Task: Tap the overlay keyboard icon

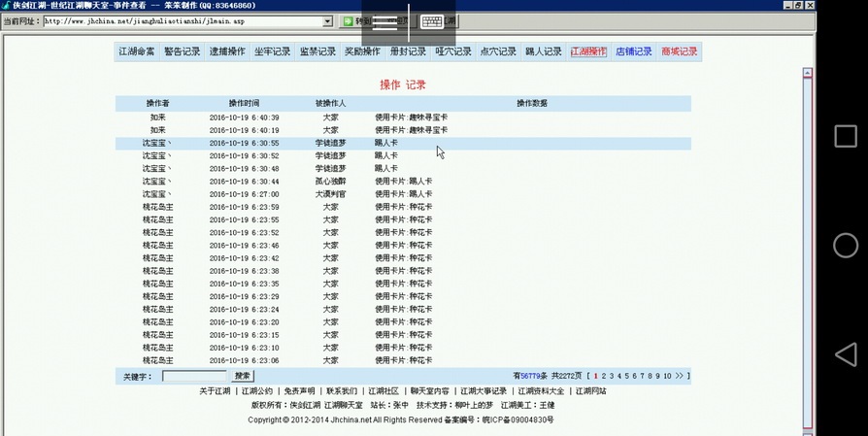Action: click(x=432, y=22)
